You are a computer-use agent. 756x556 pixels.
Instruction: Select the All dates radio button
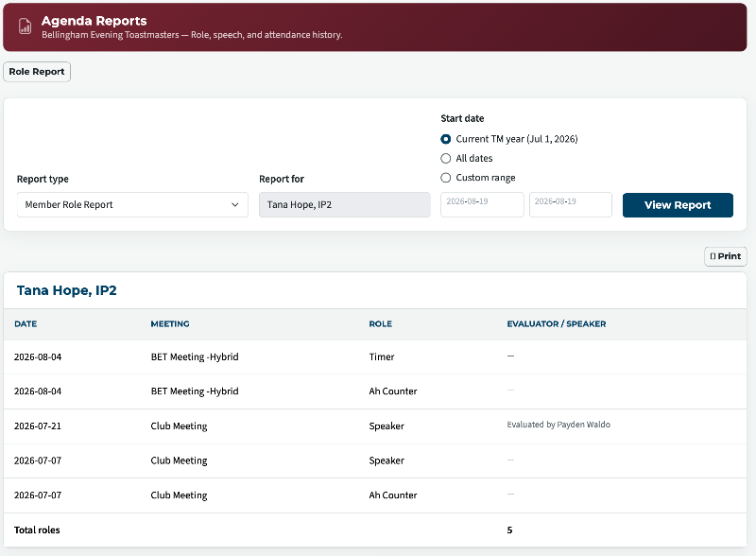coord(445,158)
